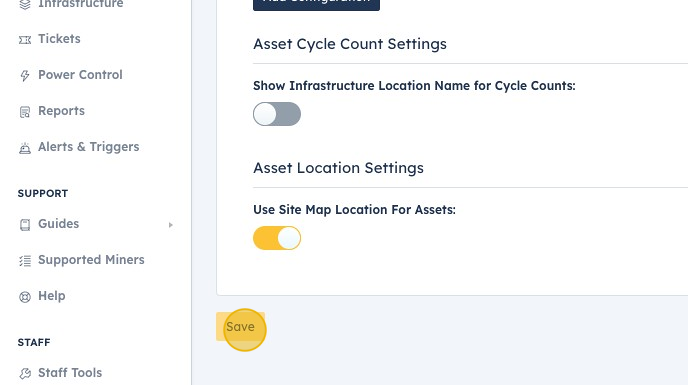Open Supported Miners page
This screenshot has height=385, width=688.
click(91, 259)
